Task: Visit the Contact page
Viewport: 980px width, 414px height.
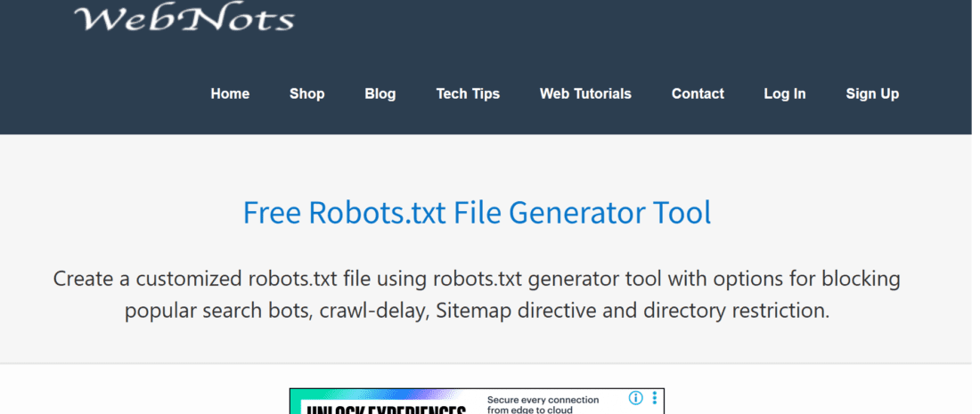Action: coord(698,93)
